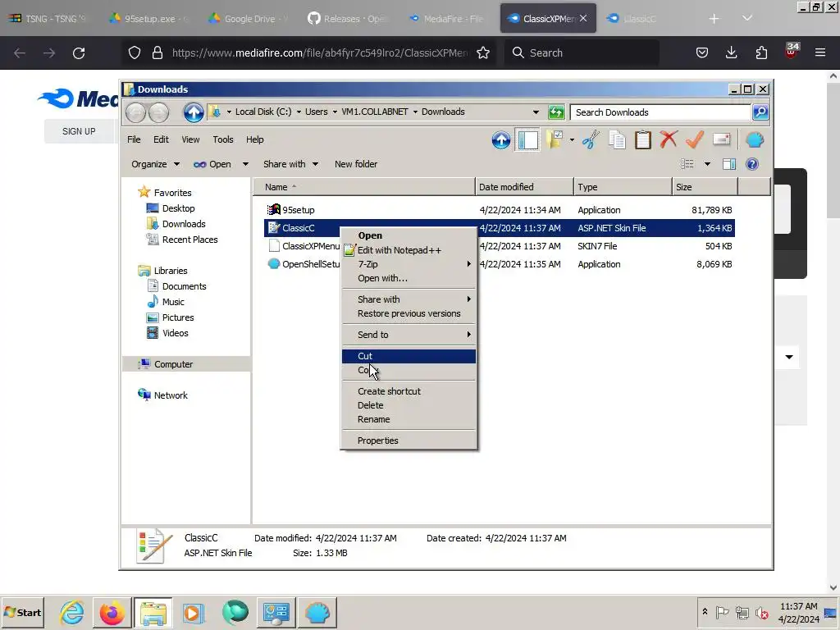The height and width of the screenshot is (630, 840).
Task: Click the orange checkmark Properties icon
Action: tap(694, 139)
